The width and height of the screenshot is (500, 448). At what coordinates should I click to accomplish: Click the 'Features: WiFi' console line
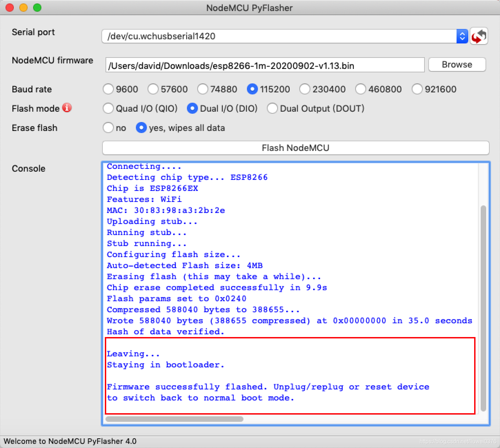144,200
